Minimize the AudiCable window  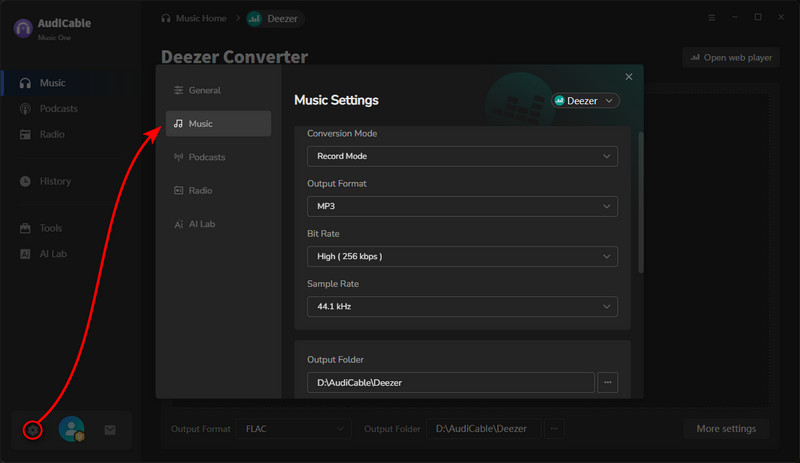point(735,17)
